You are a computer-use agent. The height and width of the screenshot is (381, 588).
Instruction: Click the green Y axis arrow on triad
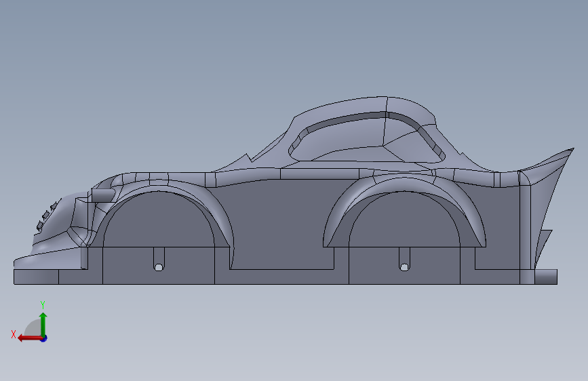pos(43,324)
